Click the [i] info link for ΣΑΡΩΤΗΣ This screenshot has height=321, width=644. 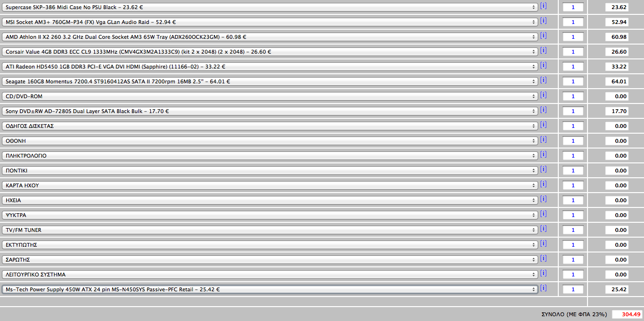coord(543,258)
